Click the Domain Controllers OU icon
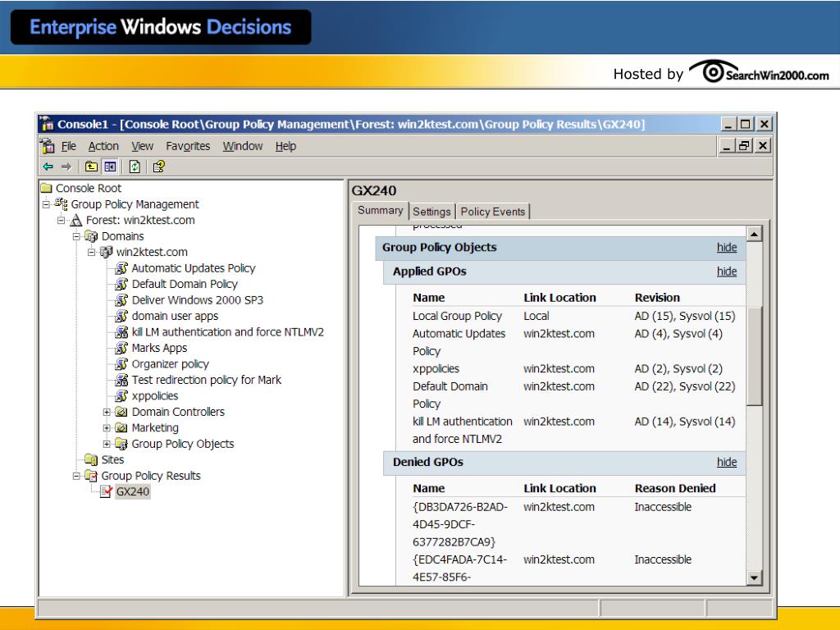The image size is (840, 630). point(121,412)
